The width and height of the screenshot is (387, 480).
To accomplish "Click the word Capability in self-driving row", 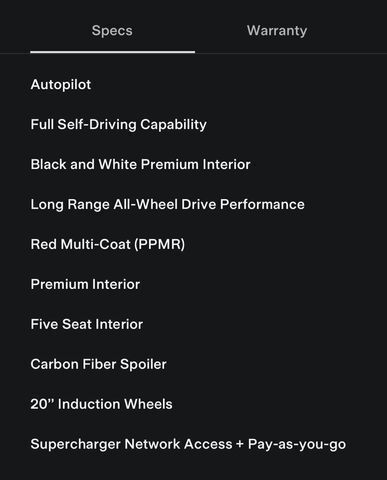I will point(173,125).
